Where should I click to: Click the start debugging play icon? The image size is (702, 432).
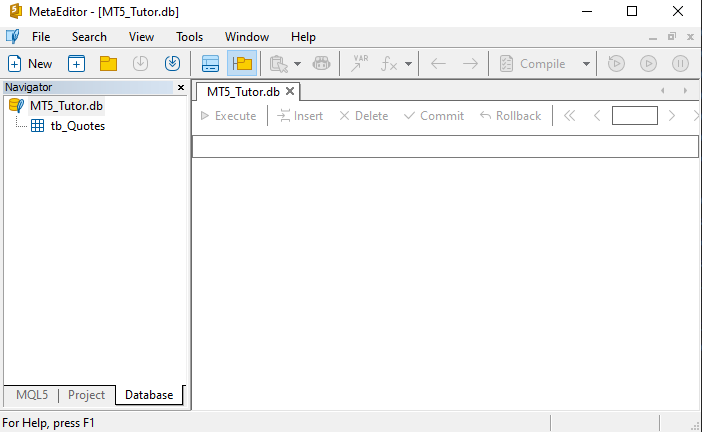coord(648,64)
